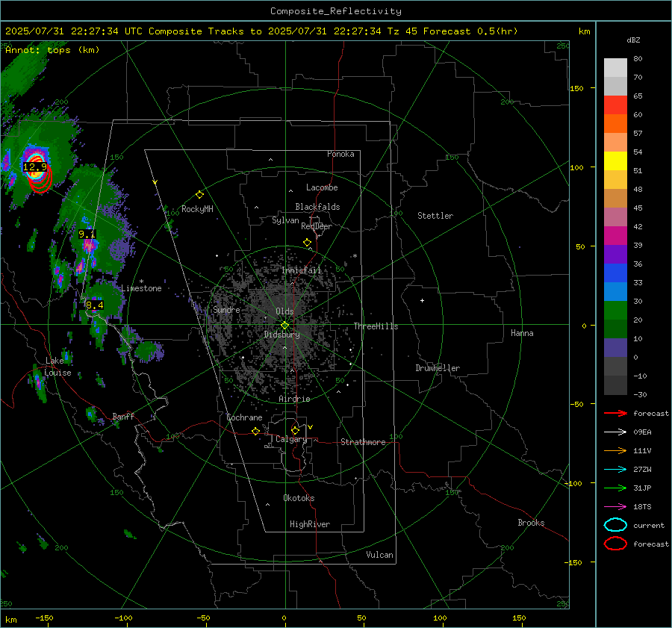Click the -150 tick on the bottom km axis
This screenshot has height=628, width=672.
point(44,618)
